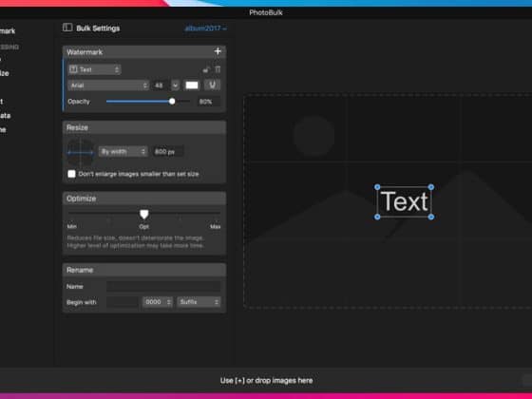Open the Arial font dropdown
This screenshot has width=532, height=399.
pyautogui.click(x=108, y=85)
